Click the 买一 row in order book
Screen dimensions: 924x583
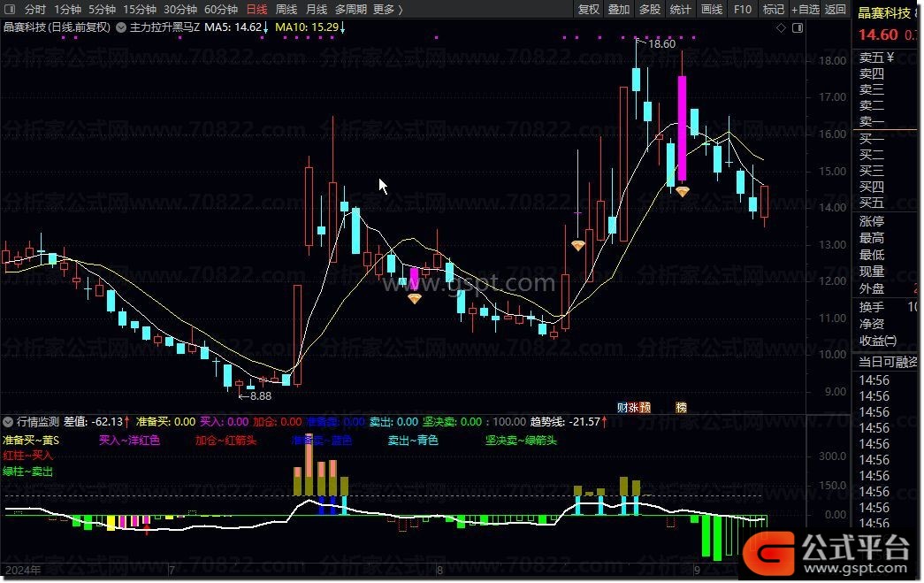pyautogui.click(x=886, y=139)
